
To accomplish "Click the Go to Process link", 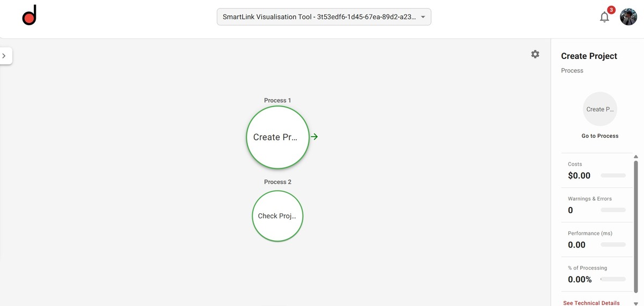I will 600,136.
